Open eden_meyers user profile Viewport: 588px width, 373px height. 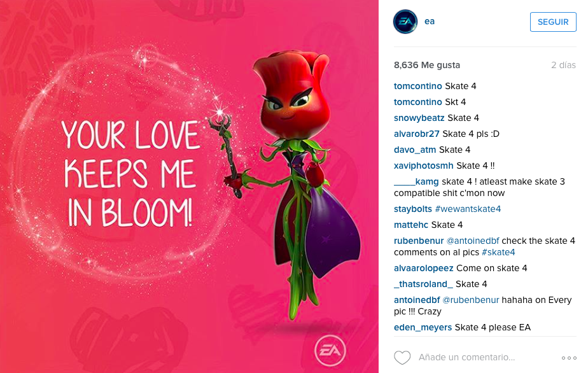click(x=423, y=327)
